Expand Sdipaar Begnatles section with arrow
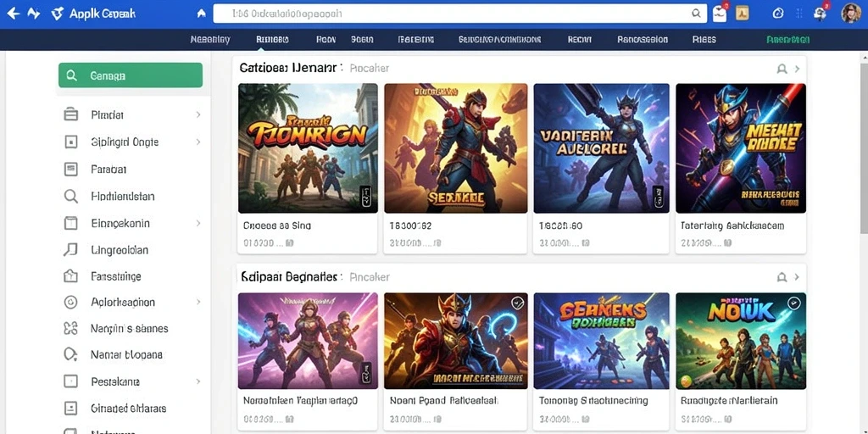This screenshot has width=868, height=434. tap(797, 277)
